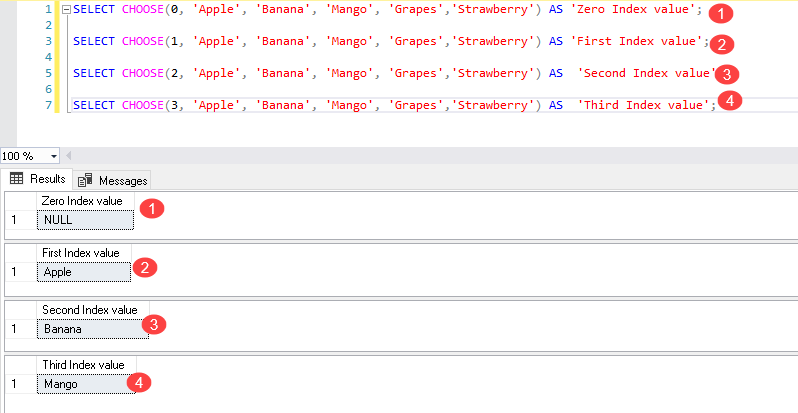
Task: Click the Zero Index value column header
Action: coord(82,202)
